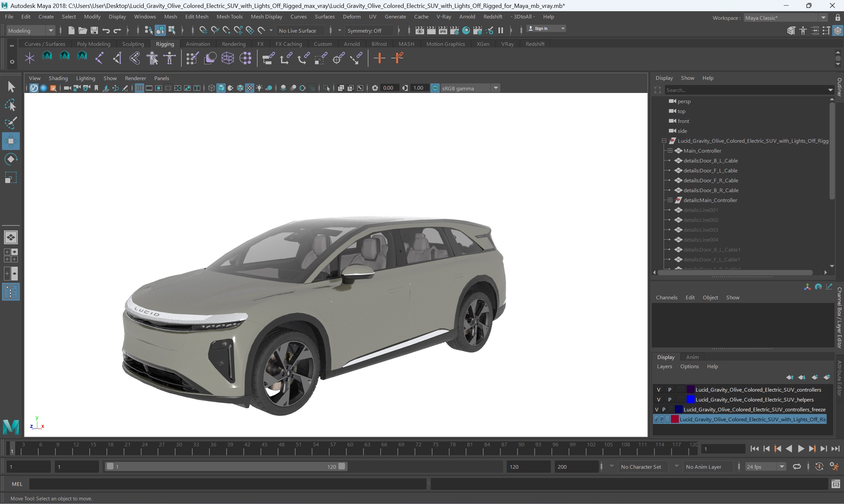Screen dimensions: 844x504
Task: Toggle visibility of SUV_controllers_freeze layer
Action: 657,409
